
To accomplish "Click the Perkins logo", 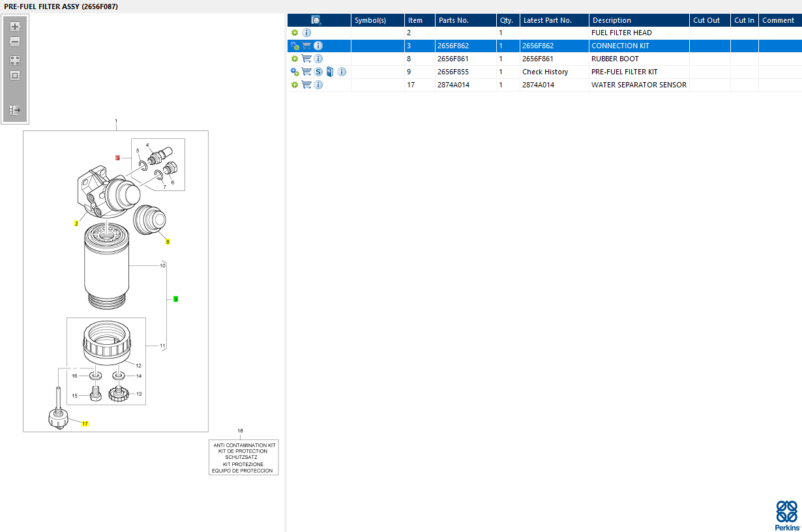I will click(787, 515).
